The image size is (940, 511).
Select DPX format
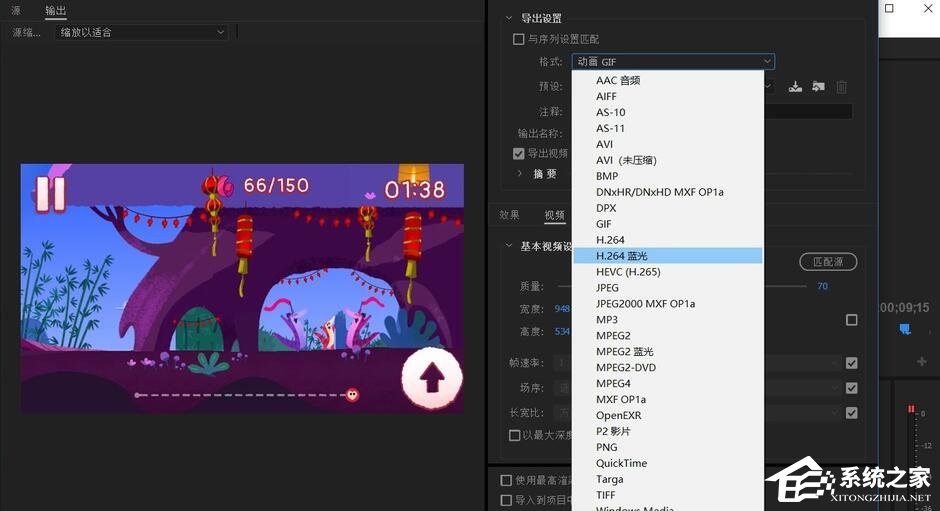(668, 208)
